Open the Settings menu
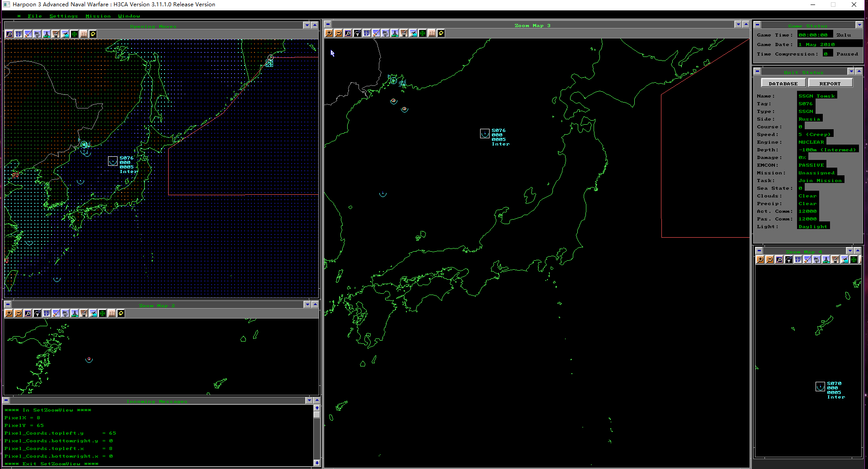The width and height of the screenshot is (868, 469). click(64, 16)
